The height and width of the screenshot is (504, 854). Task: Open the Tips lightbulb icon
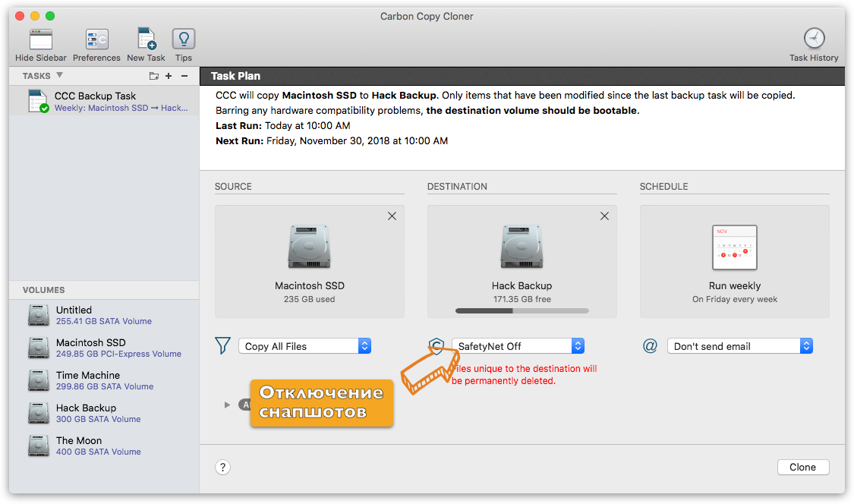pyautogui.click(x=184, y=39)
